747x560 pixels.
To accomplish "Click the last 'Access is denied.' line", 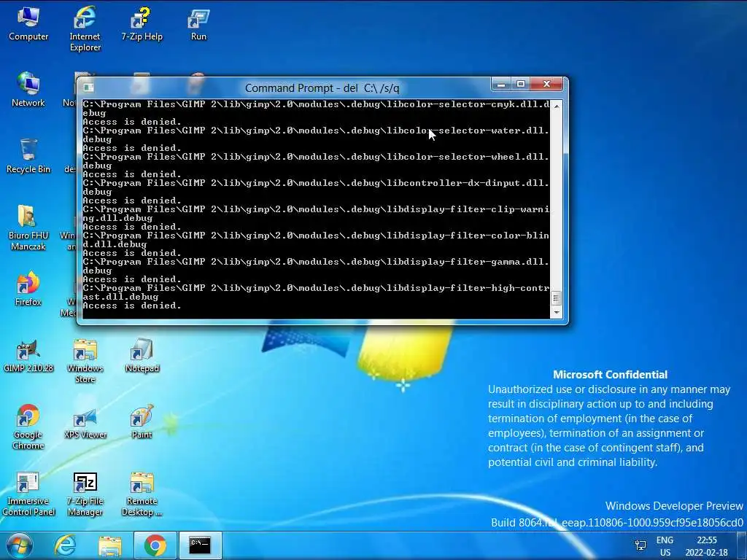I will (132, 306).
